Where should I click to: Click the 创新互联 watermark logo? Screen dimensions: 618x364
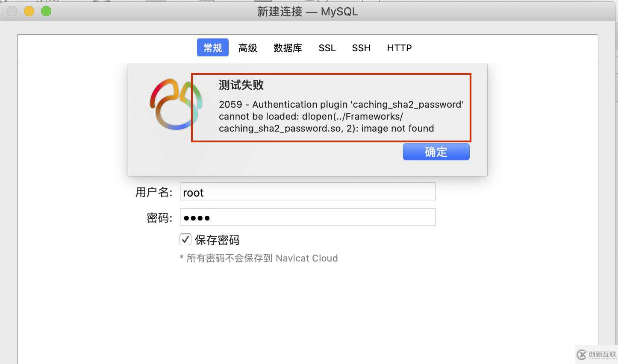coord(597,355)
